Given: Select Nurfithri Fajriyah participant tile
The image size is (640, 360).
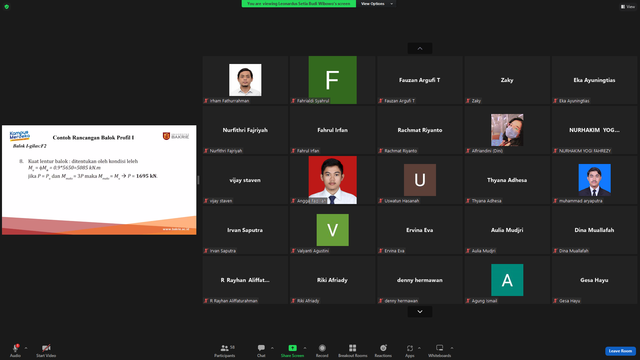Looking at the screenshot, I should (245, 130).
